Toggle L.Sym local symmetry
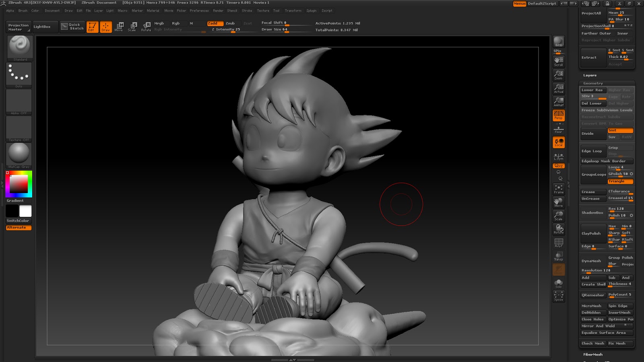Image resolution: width=644 pixels, height=362 pixels. click(x=559, y=156)
